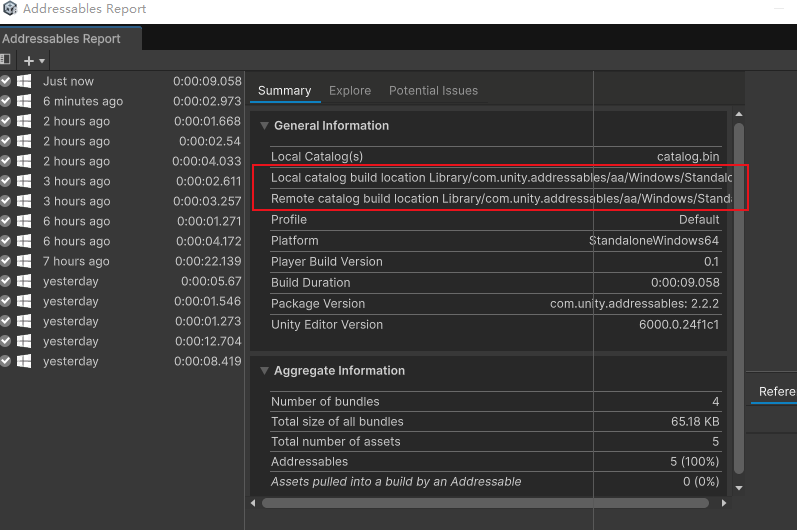Screen dimensions: 797x530
Task: Select yesterday build with duration 0:00:01.546
Action: pos(121,301)
